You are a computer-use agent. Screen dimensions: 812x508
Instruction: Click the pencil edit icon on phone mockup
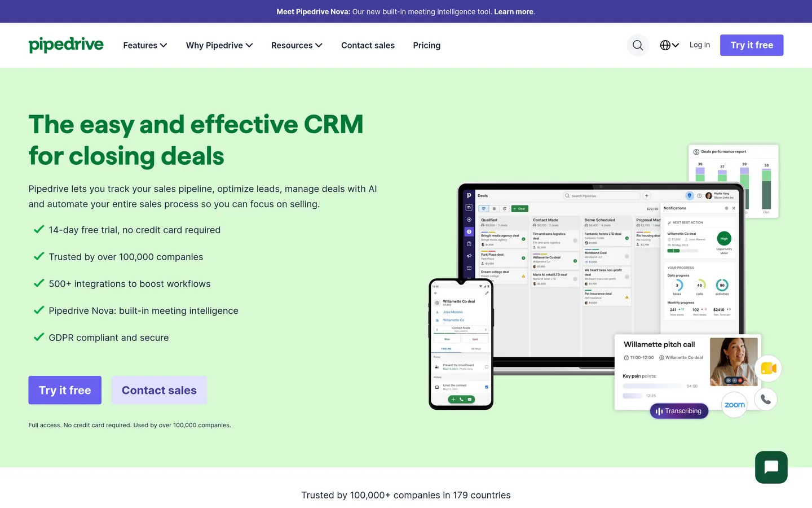point(487,293)
